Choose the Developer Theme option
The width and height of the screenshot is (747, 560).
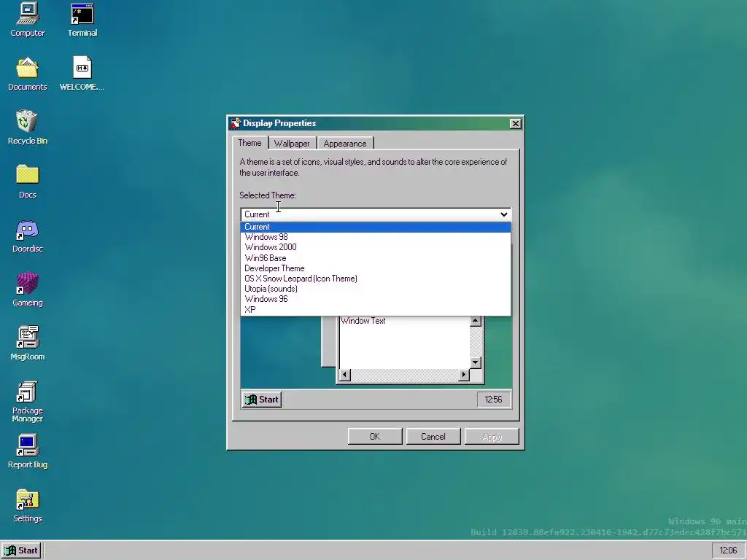click(376, 268)
